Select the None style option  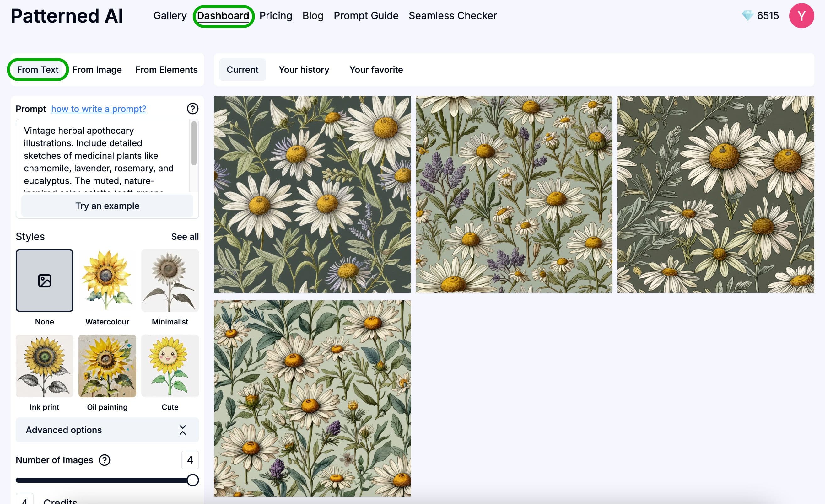[x=44, y=281]
